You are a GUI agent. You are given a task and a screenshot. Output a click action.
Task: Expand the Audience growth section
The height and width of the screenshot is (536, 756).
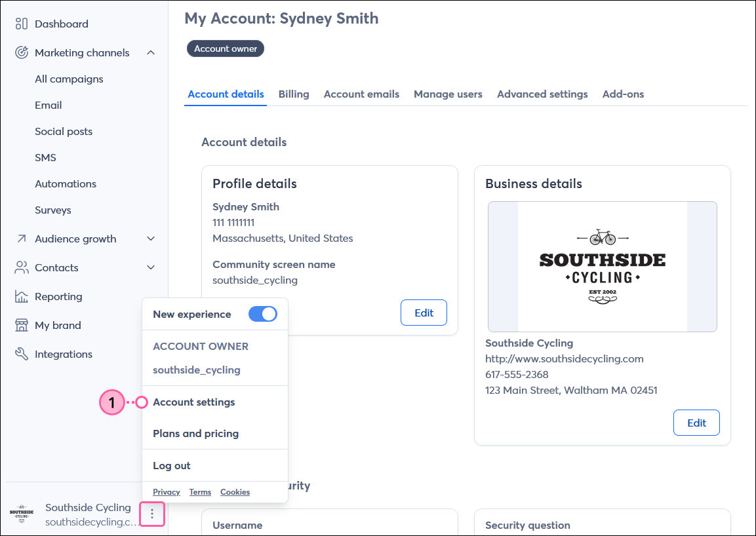click(151, 239)
